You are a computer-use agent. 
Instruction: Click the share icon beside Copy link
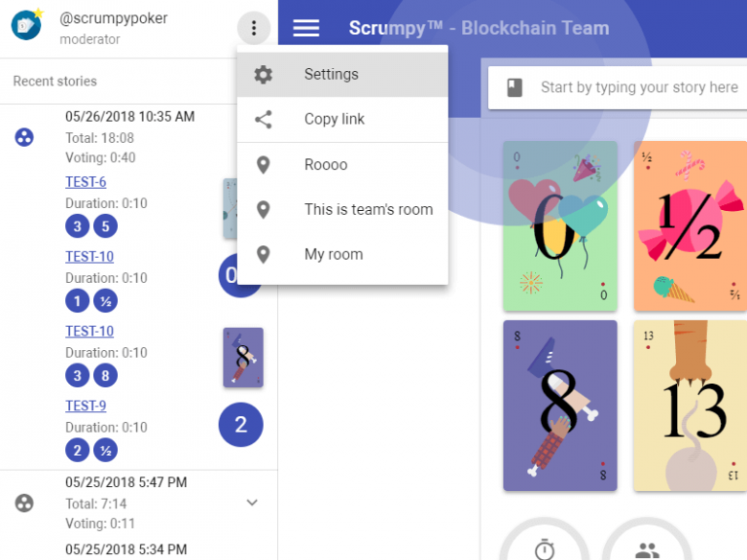[263, 119]
